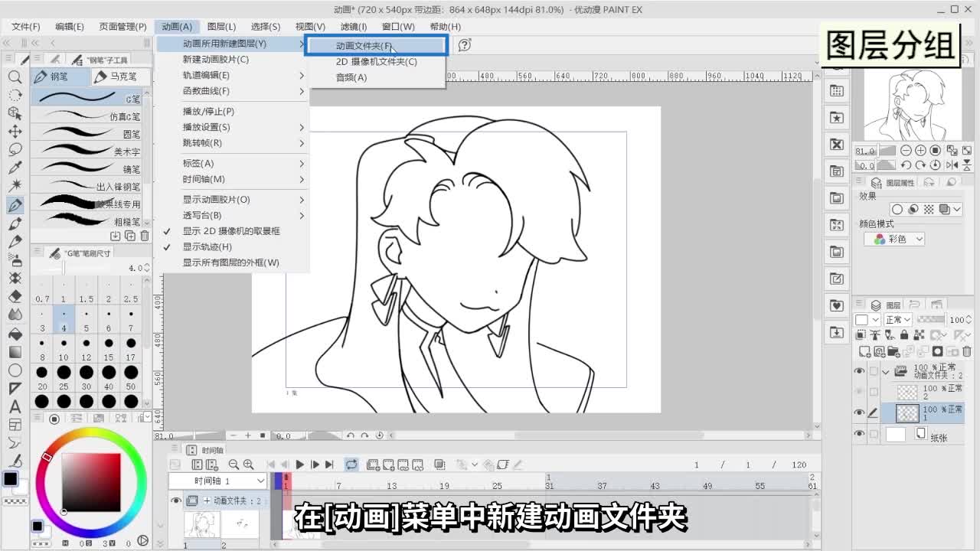Select the Object operation tool
Image resolution: width=980 pixels, height=551 pixels.
click(15, 113)
